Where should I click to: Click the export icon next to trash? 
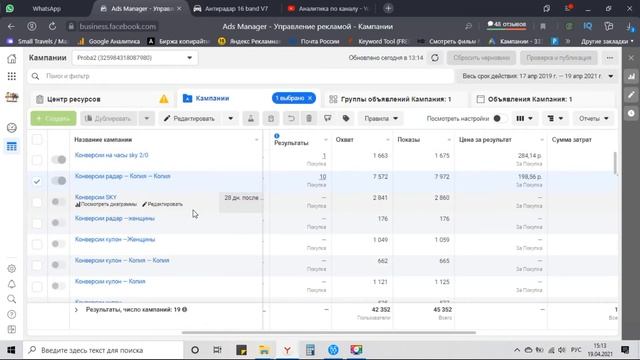tap(328, 118)
